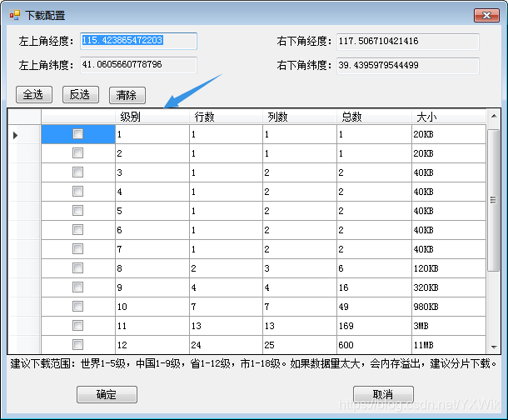This screenshot has height=420, width=508.
Task: Click the scroll down arrow of the table
Action: (494, 347)
